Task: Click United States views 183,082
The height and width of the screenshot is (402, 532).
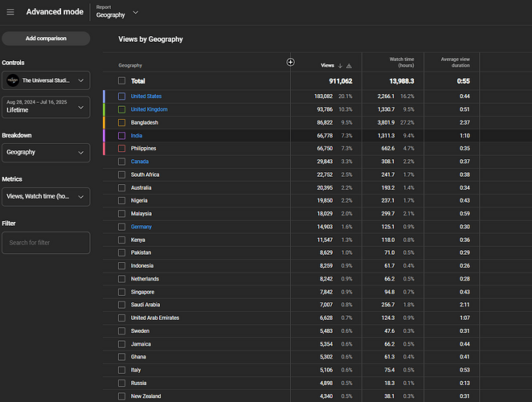Action: [x=323, y=96]
